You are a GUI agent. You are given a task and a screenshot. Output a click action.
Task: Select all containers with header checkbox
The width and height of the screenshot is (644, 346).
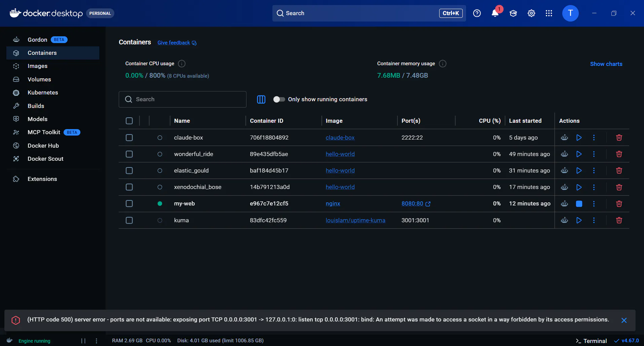[129, 121]
